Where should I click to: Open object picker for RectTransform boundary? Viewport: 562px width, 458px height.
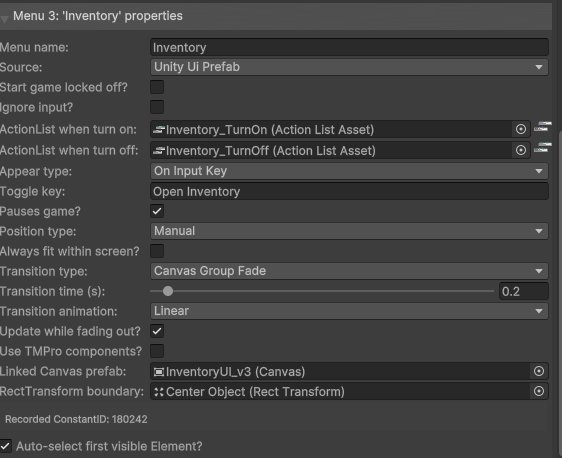click(x=539, y=391)
